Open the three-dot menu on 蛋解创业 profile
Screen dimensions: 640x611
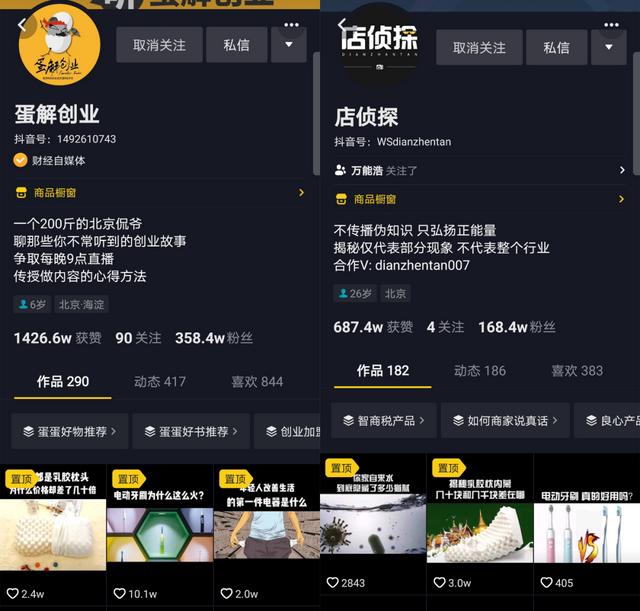tap(291, 25)
